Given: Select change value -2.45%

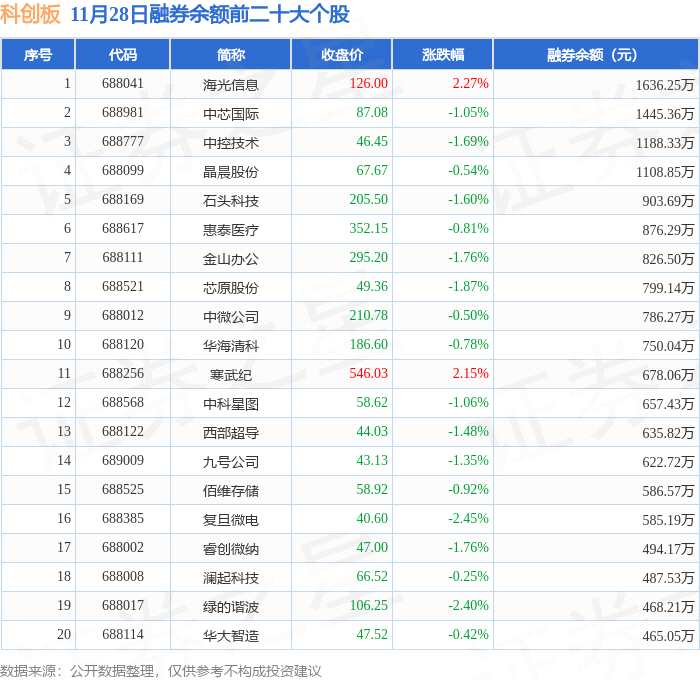Looking at the screenshot, I should pyautogui.click(x=468, y=519).
